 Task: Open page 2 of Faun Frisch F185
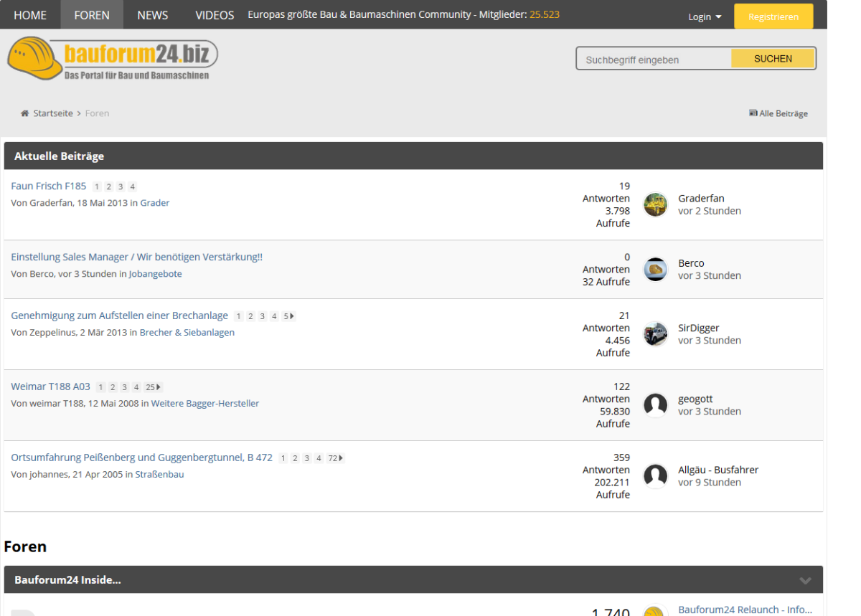[109, 187]
